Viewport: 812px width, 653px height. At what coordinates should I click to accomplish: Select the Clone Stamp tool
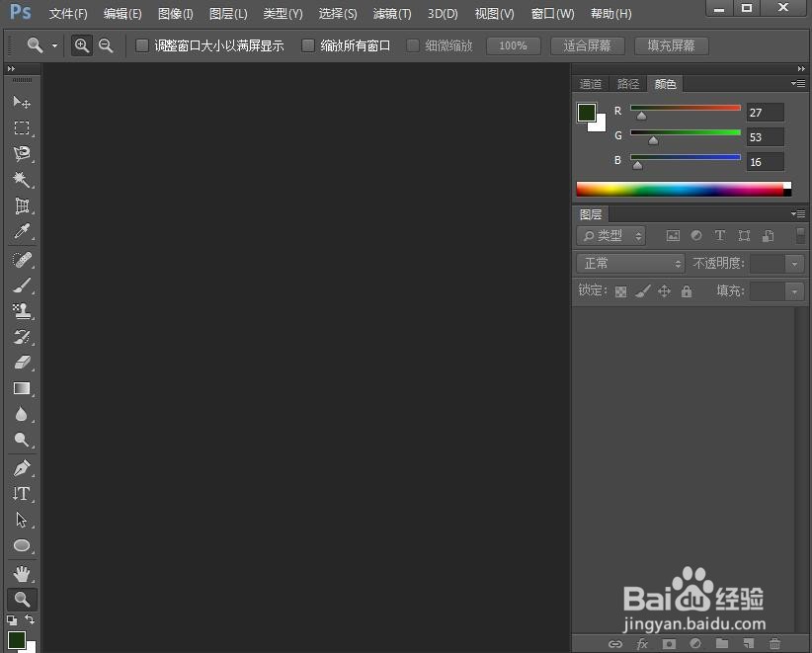(x=21, y=311)
